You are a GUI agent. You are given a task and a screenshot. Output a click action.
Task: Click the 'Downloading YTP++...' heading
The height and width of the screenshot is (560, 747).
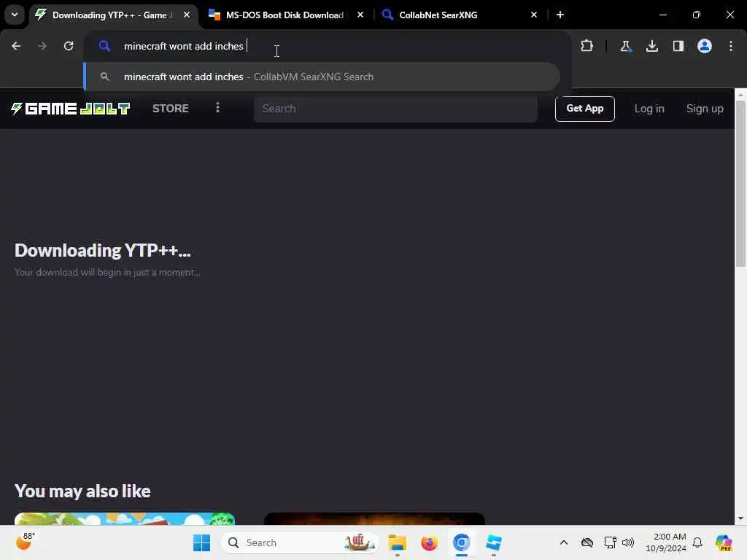pyautogui.click(x=102, y=251)
